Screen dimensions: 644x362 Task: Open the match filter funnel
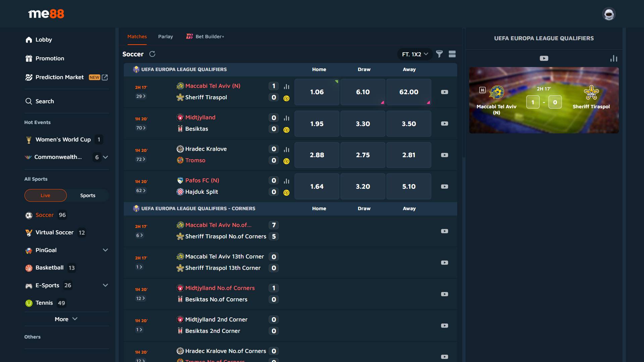[439, 54]
